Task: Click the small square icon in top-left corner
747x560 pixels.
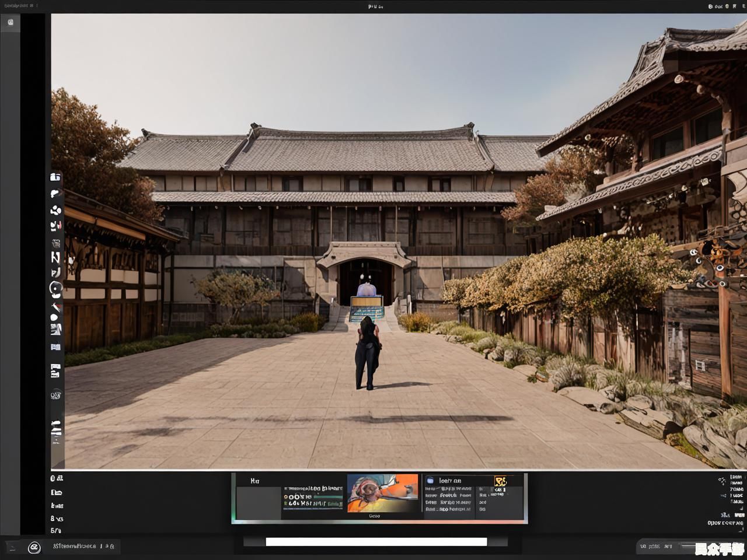Action: tap(11, 22)
